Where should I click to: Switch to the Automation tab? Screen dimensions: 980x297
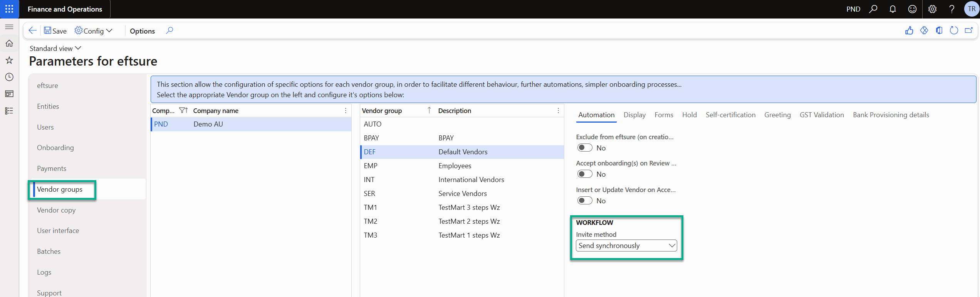tap(596, 115)
